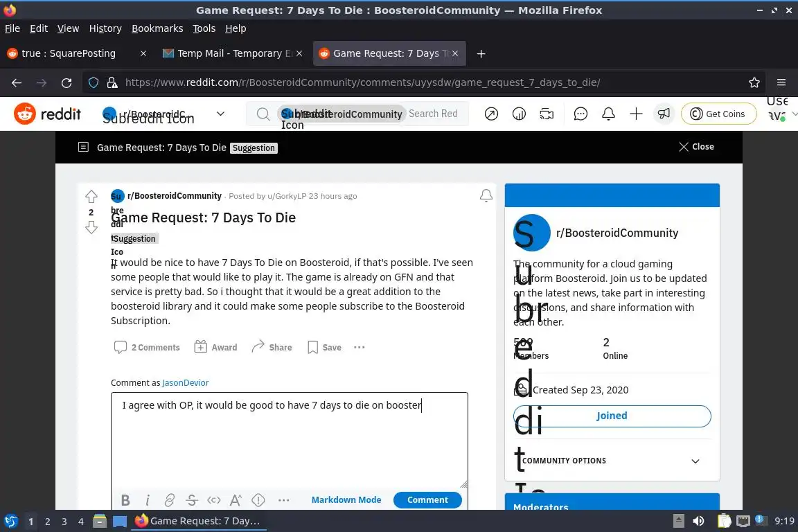
Task: Apply italic formatting in comment editor
Action: click(148, 500)
